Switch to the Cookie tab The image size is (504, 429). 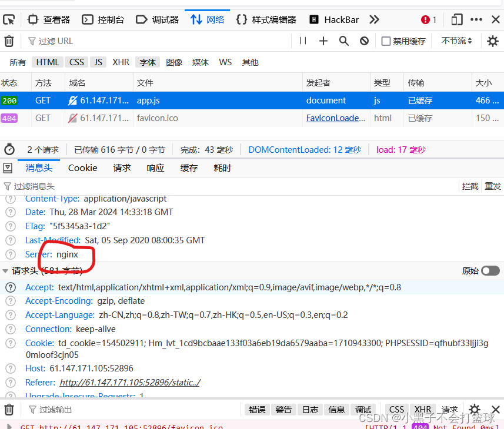tap(82, 168)
